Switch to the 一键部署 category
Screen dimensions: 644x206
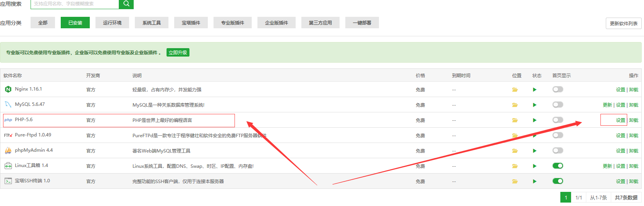(362, 23)
